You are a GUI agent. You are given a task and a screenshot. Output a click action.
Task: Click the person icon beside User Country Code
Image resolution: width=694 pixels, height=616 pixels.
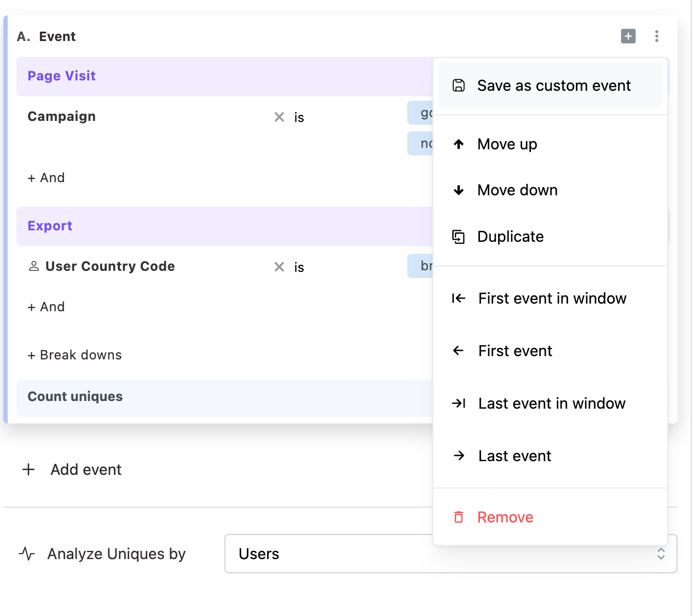coord(34,266)
